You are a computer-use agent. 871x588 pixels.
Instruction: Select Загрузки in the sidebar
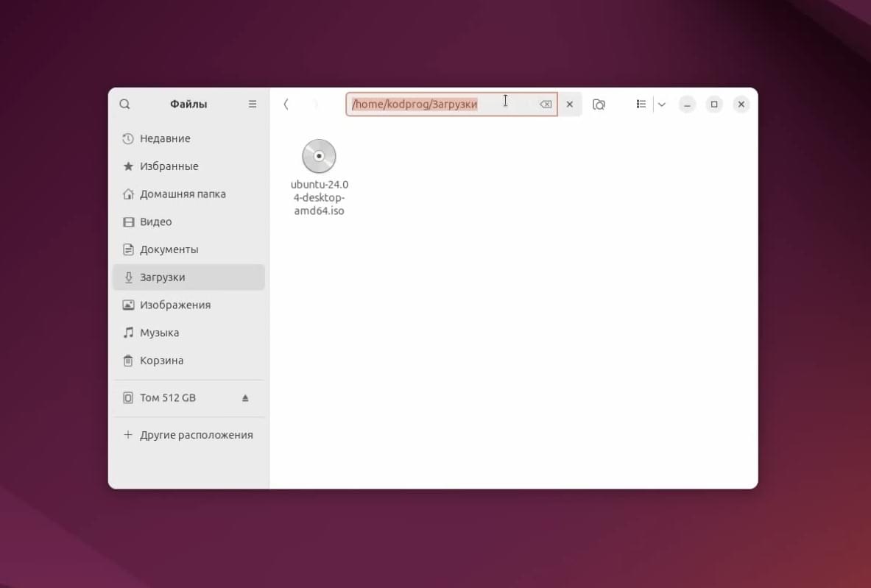[189, 277]
